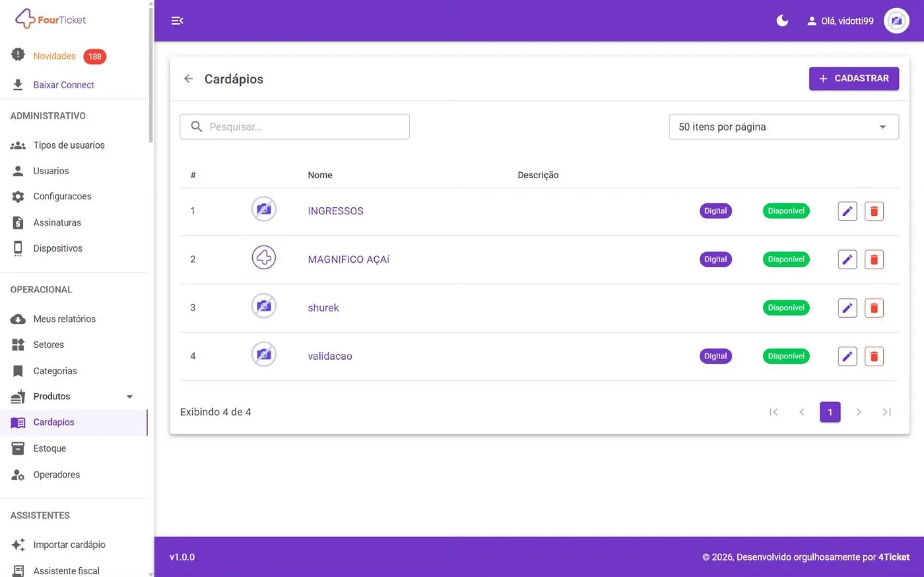Go back using the arrow beside Cardápios
This screenshot has width=924, height=577.
pyautogui.click(x=189, y=79)
